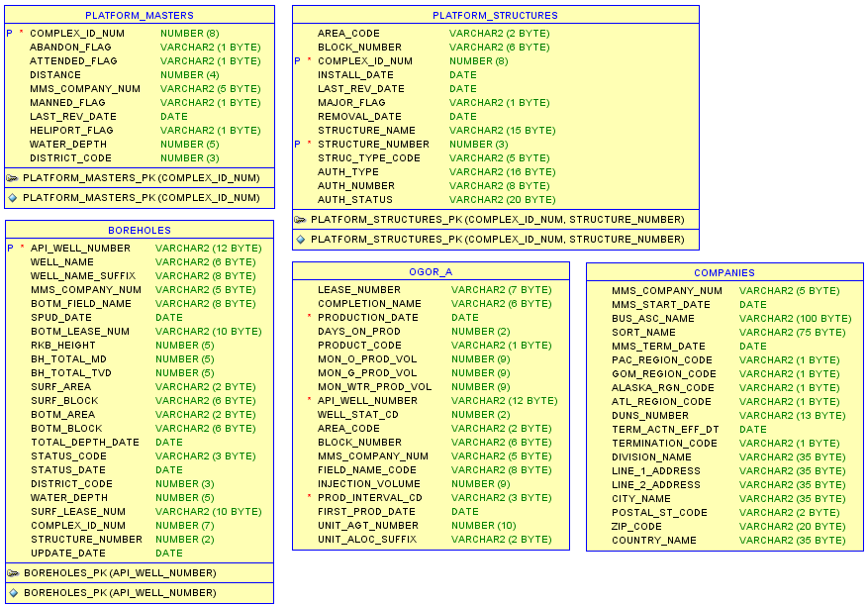The height and width of the screenshot is (606, 868).
Task: Select the LINE_1_ADDRESS column
Action: [656, 471]
